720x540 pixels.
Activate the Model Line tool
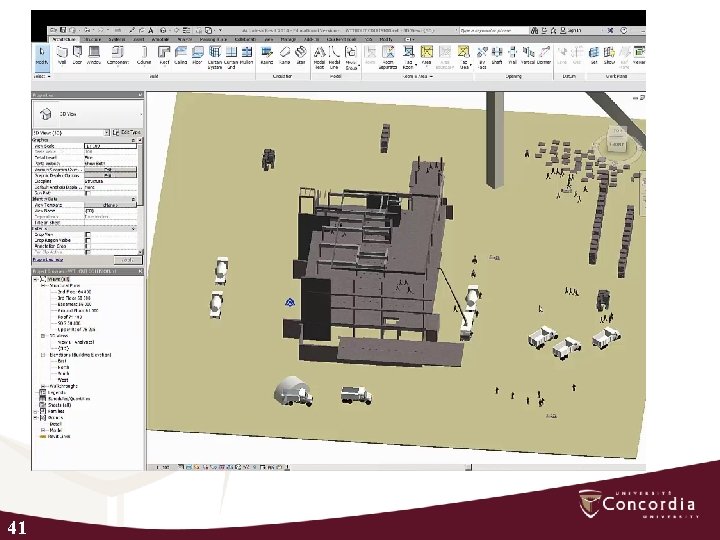pos(334,57)
